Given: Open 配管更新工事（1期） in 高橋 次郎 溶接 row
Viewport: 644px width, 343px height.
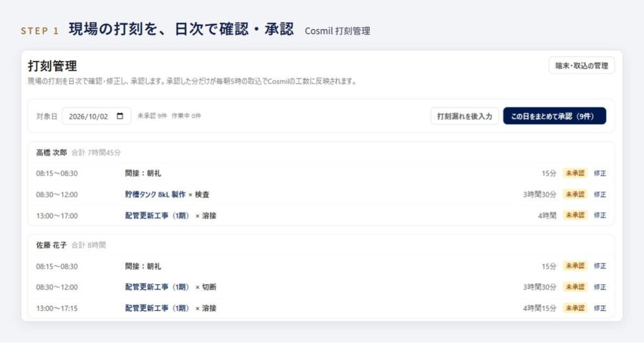Looking at the screenshot, I should [x=157, y=215].
